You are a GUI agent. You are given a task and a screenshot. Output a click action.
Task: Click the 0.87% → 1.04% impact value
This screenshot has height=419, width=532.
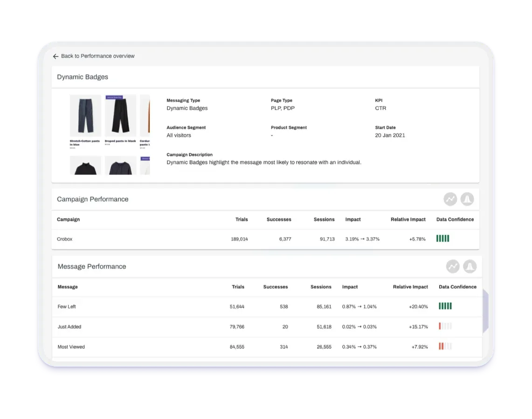(359, 307)
